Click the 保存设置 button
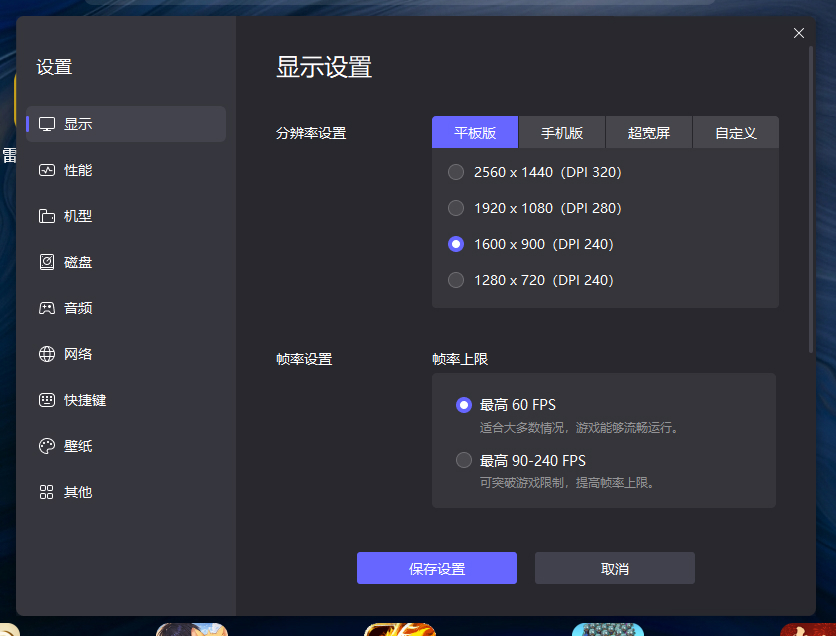 coord(437,567)
